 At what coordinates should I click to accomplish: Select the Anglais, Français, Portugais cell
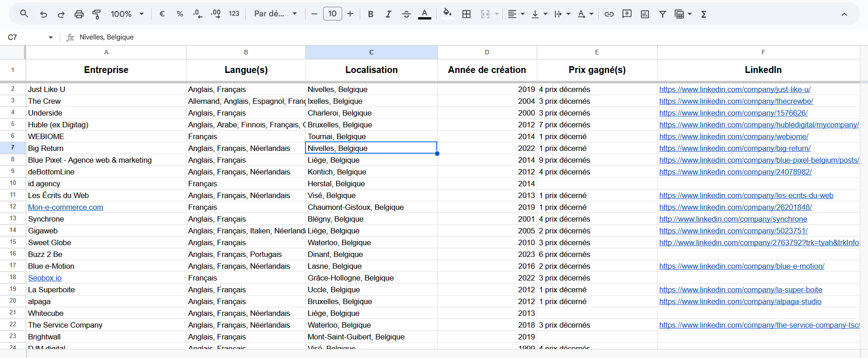(x=246, y=254)
